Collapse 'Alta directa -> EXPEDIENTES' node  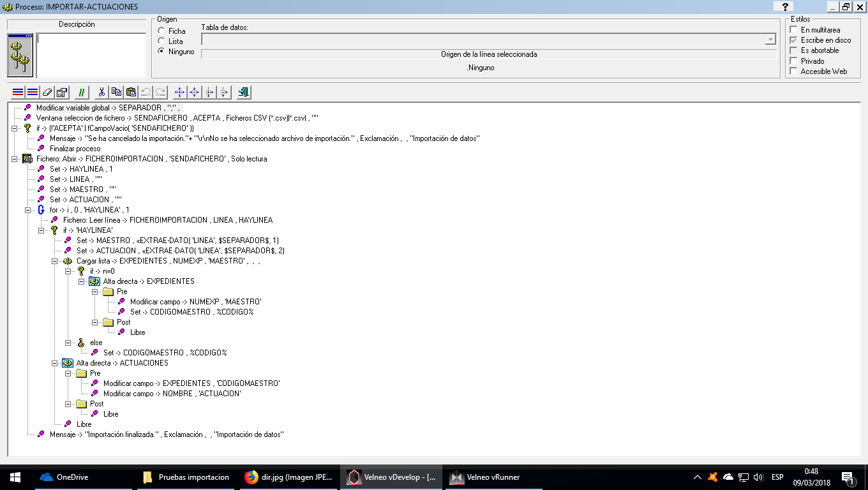82,281
